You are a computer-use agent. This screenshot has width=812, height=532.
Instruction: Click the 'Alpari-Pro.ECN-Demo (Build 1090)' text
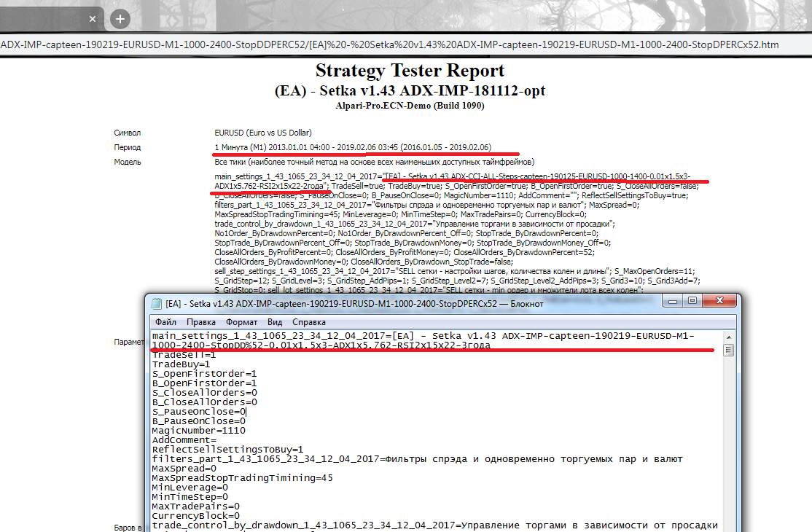[x=410, y=106]
